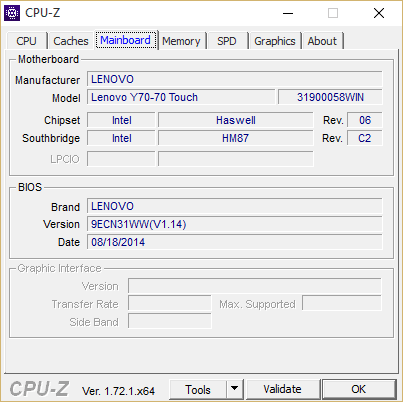Click the BIOS version 9ECN31WW(V1.14)

pyautogui.click(x=235, y=224)
